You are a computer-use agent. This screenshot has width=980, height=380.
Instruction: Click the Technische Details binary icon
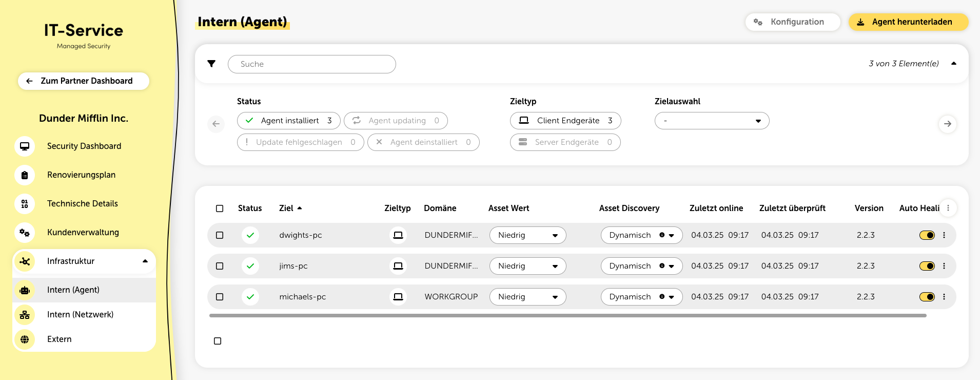[x=25, y=204]
